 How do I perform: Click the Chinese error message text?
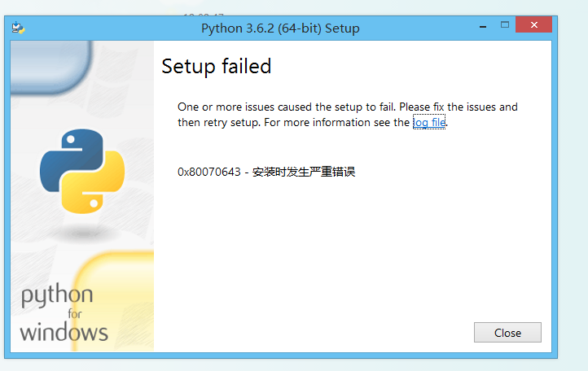pyautogui.click(x=304, y=172)
